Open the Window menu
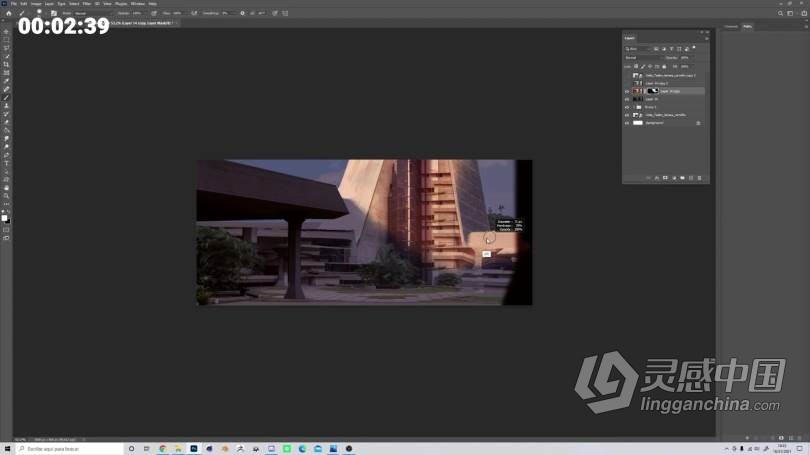Viewport: 810px width, 455px height. click(138, 4)
